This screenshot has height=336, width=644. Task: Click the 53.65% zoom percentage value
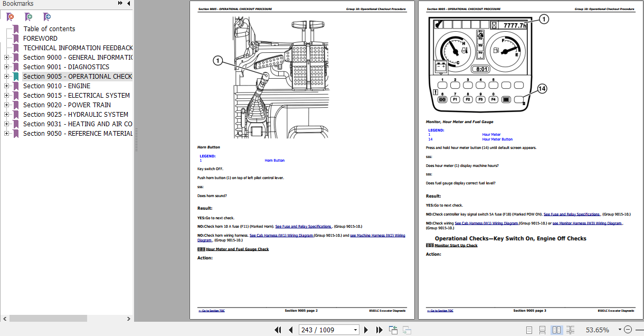pyautogui.click(x=597, y=330)
